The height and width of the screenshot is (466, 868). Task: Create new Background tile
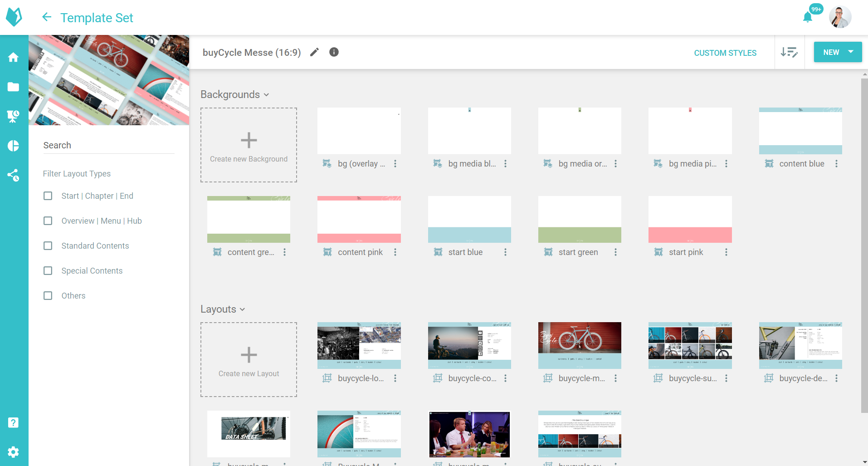click(x=249, y=145)
